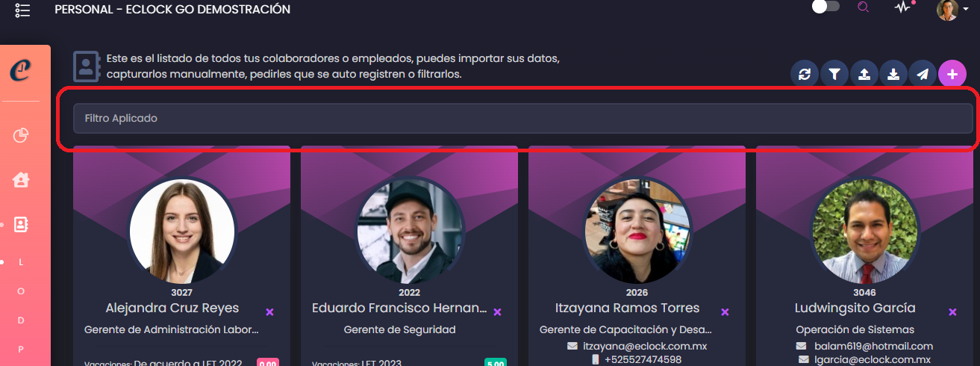Viewport: 980px width, 366px height.
Task: Click the upload import icon
Action: (864, 74)
